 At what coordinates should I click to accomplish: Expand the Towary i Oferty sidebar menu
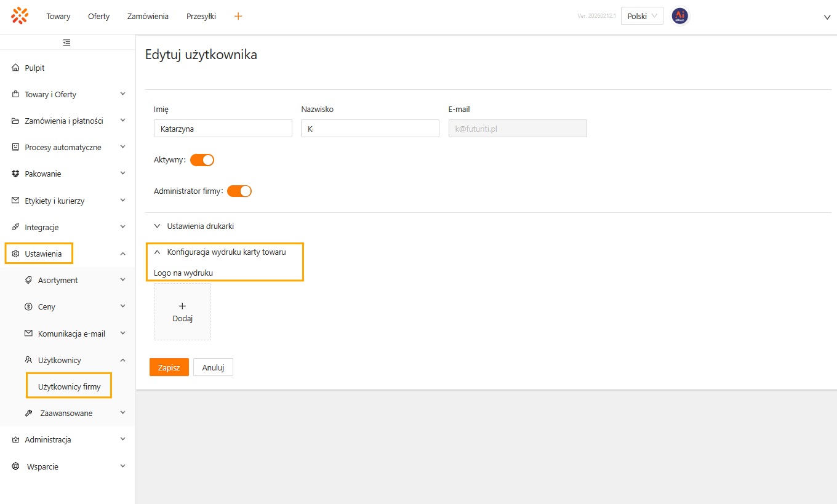point(68,94)
